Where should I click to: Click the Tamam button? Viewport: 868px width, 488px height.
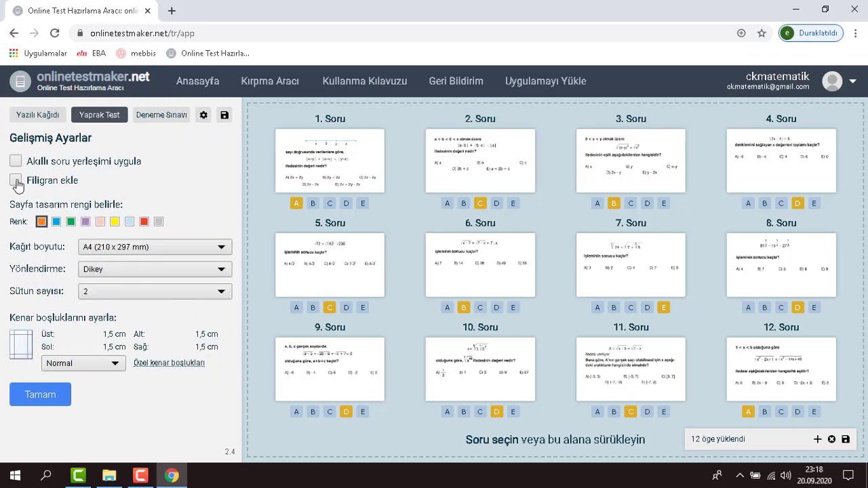(x=40, y=394)
